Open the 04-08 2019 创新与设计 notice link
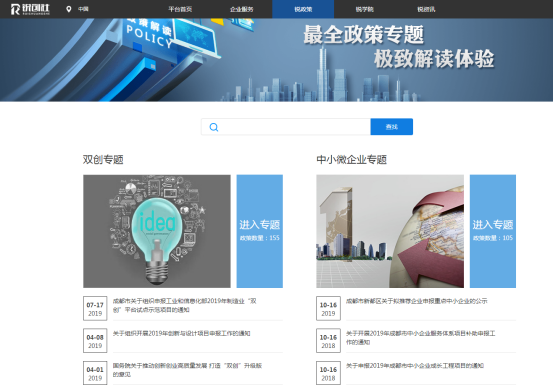The width and height of the screenshot is (553, 391). point(181,333)
